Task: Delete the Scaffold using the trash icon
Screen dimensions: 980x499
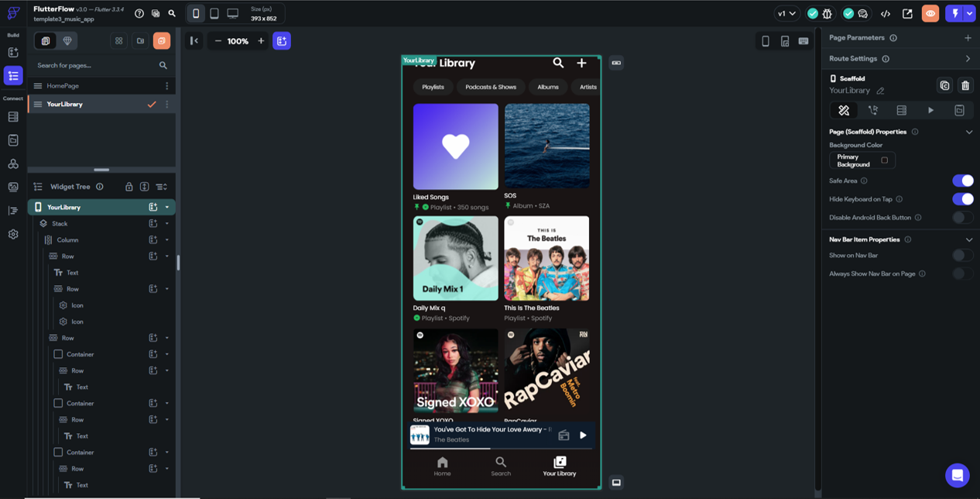Action: point(965,85)
